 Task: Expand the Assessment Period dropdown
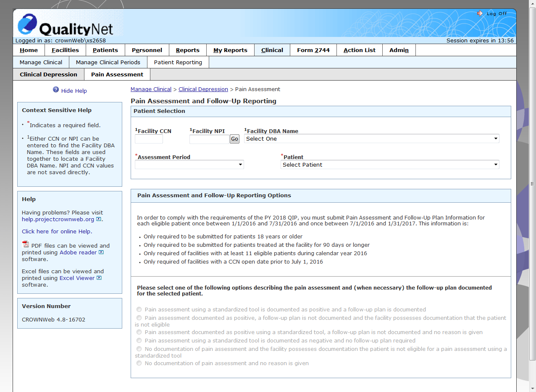[189, 165]
